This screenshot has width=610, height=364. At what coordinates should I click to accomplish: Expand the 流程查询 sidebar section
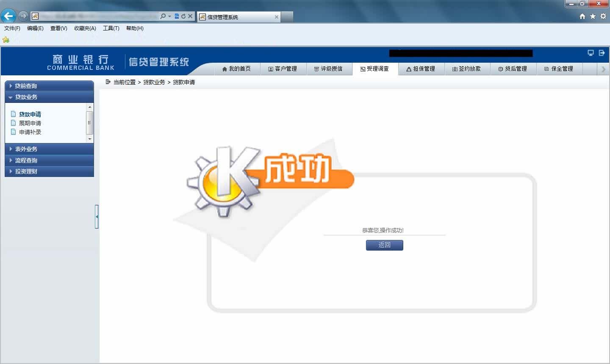coord(49,160)
